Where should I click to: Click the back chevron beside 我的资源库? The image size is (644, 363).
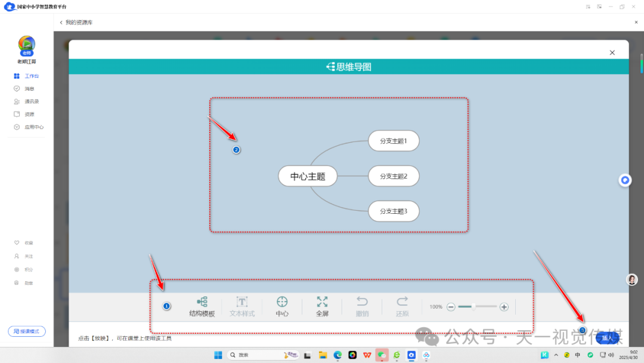61,22
